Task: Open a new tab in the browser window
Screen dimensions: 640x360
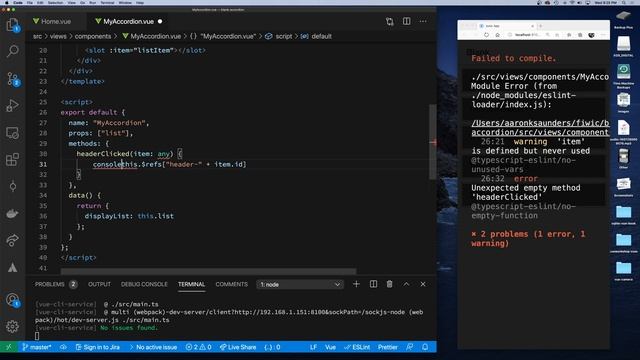Action: click(x=540, y=26)
